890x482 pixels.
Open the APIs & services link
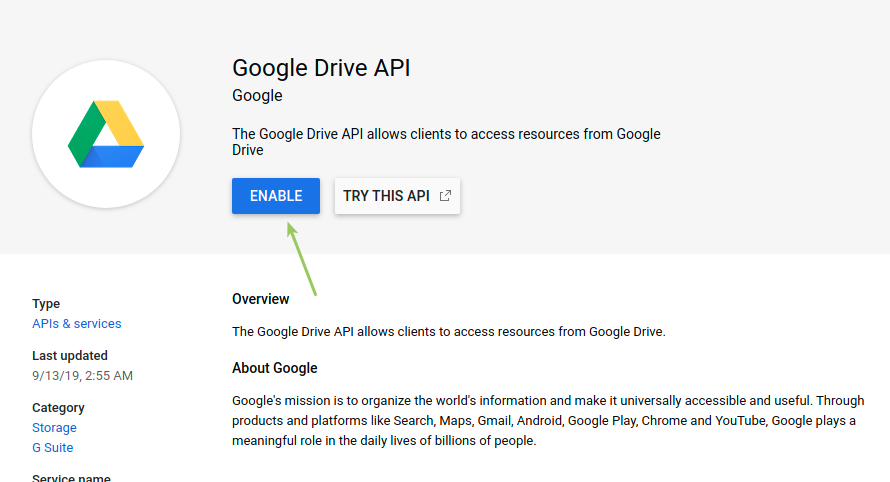pos(77,324)
